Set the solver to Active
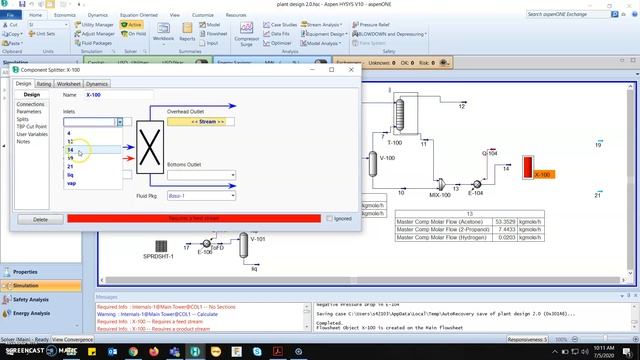This screenshot has height=360, width=640. (x=131, y=24)
